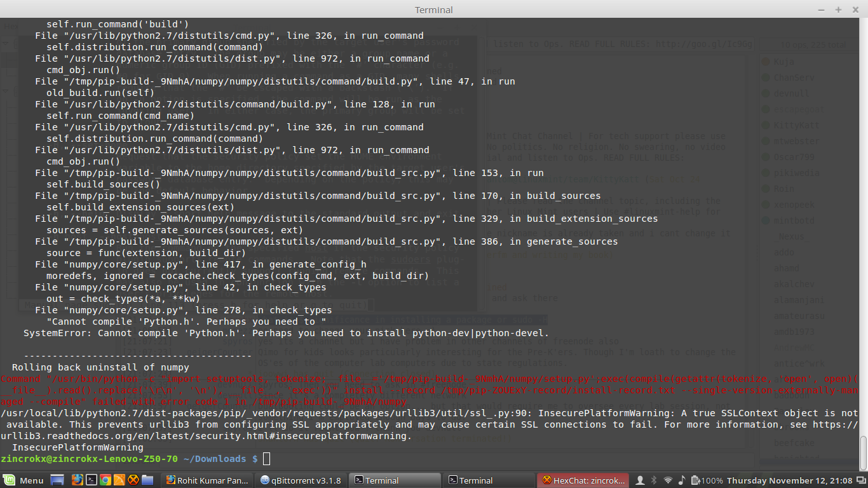This screenshot has height=488, width=868.
Task: Click the 'self.build_extension_sources(ext)' line
Action: point(140,207)
